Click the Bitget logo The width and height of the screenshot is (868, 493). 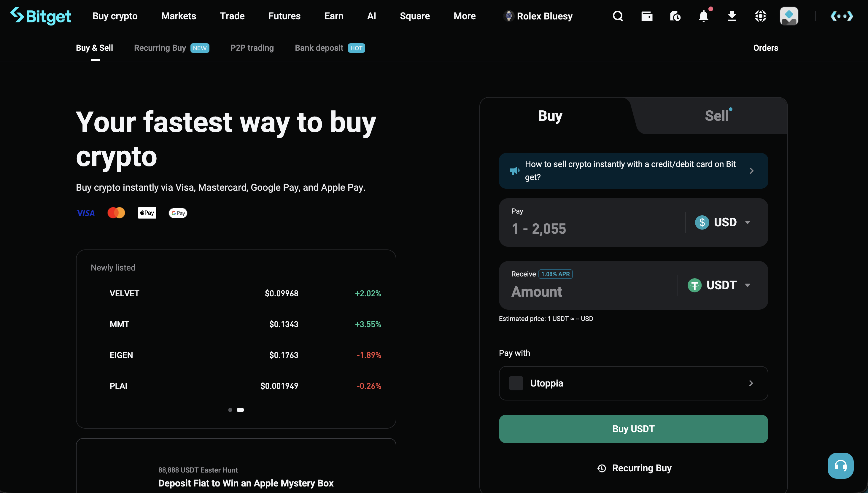tap(41, 16)
